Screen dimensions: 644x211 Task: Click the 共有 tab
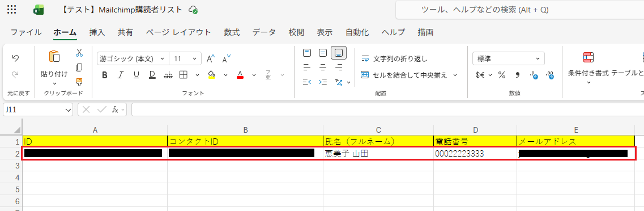[x=125, y=32]
